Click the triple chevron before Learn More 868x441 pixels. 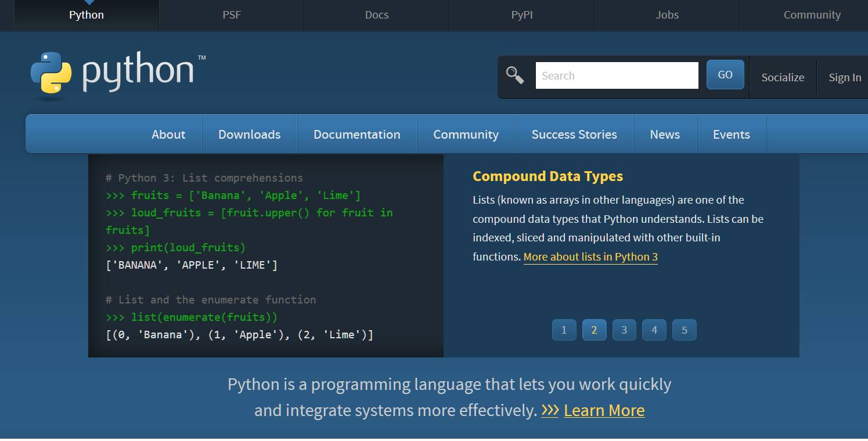550,410
